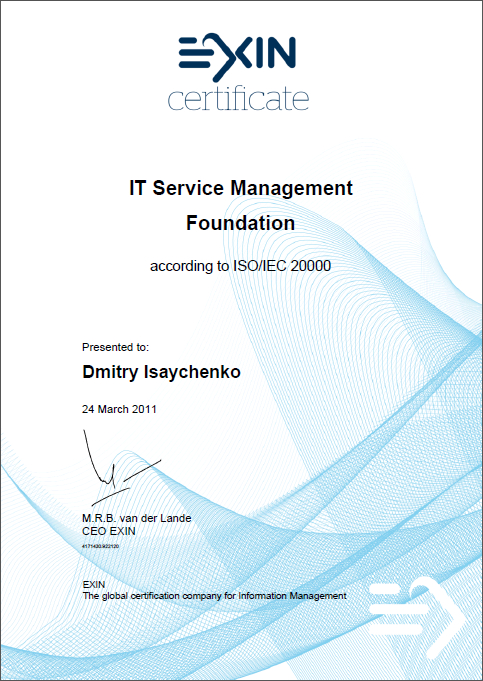Click the three-bar E in top EXIN logo
The image size is (483, 681).
[193, 53]
